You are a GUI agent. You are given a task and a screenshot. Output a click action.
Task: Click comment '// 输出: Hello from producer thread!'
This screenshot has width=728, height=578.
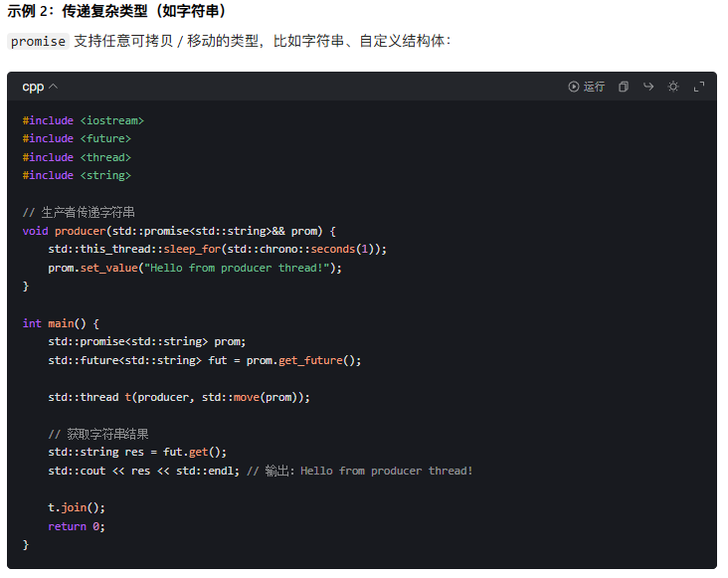point(360,471)
